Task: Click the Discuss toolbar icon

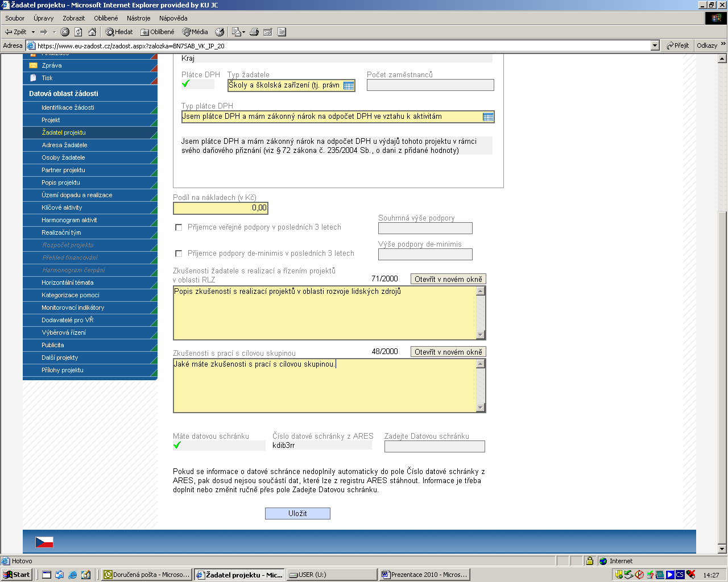Action: [282, 32]
